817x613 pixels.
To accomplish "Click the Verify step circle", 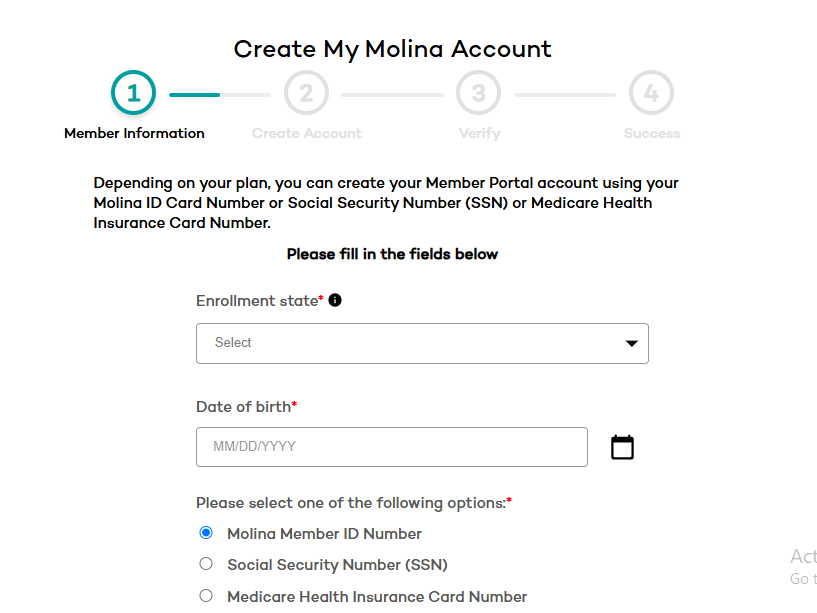I will [478, 92].
